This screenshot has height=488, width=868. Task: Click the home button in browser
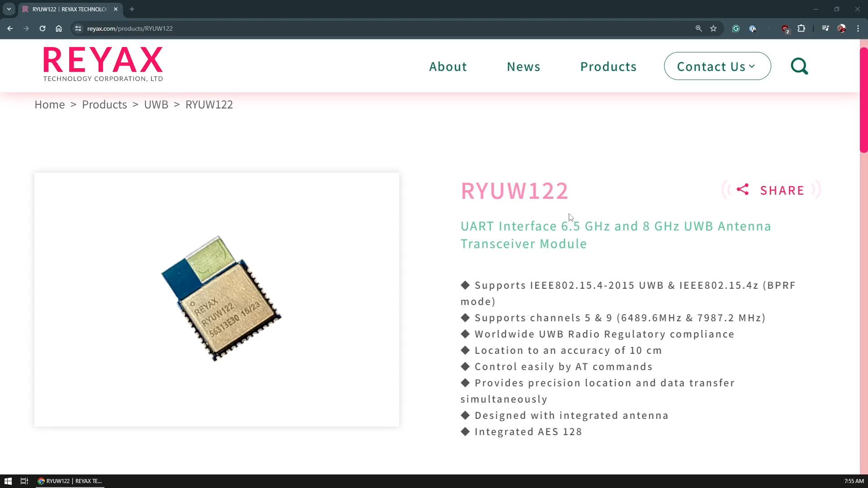pyautogui.click(x=58, y=28)
